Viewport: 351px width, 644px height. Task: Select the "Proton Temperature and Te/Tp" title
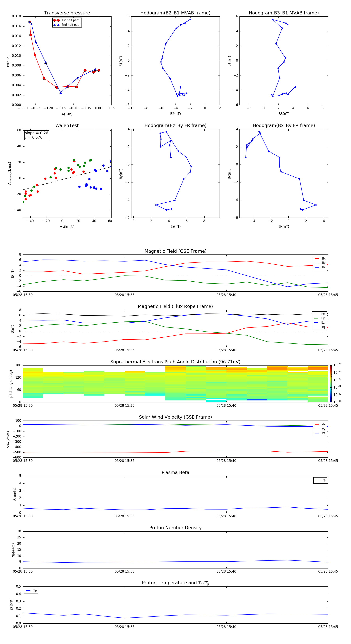pyautogui.click(x=175, y=583)
